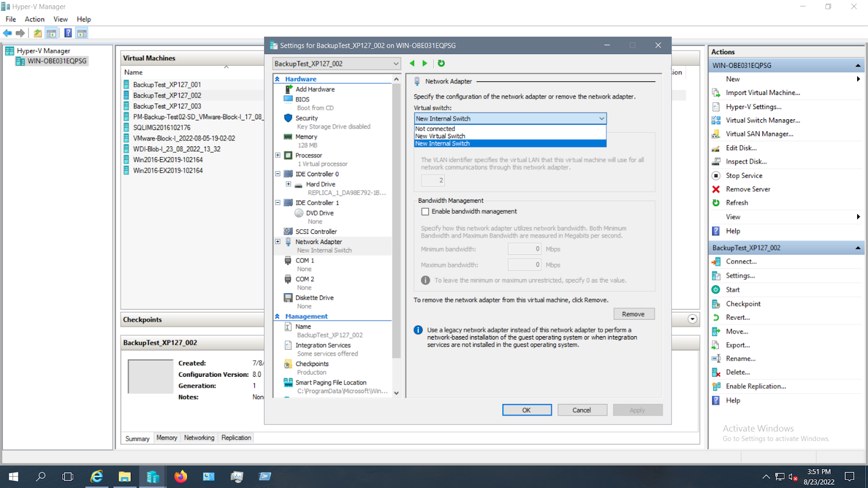This screenshot has height=488, width=868.
Task: Collapse the IDE Controller 0 node
Action: (278, 174)
